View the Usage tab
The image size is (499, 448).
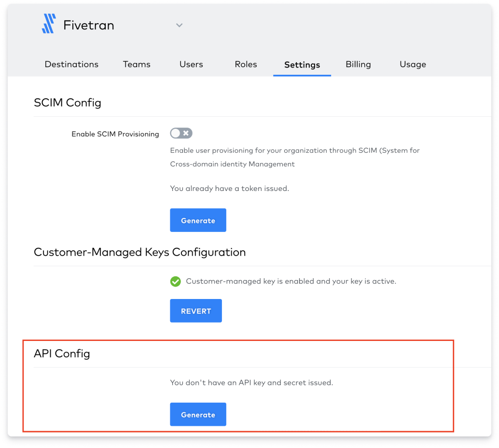pos(413,64)
